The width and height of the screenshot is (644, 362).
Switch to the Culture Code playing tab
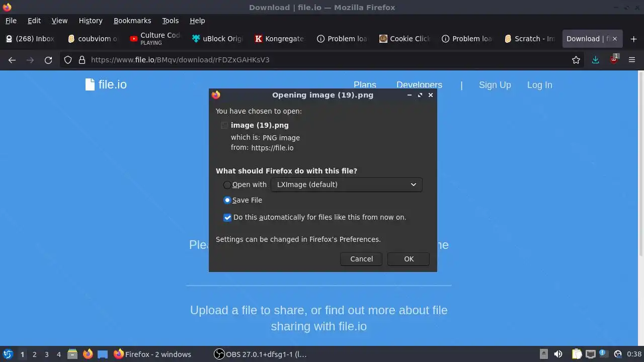pos(155,39)
